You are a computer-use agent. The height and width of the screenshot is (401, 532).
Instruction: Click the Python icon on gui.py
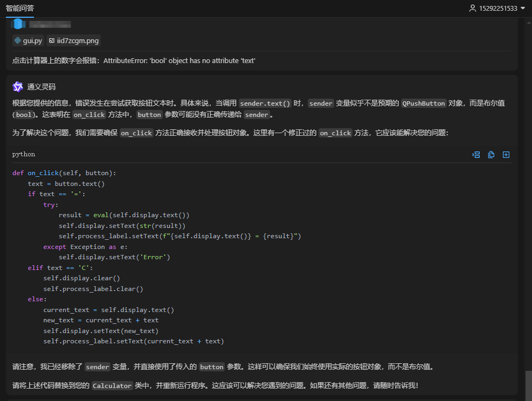(x=18, y=41)
